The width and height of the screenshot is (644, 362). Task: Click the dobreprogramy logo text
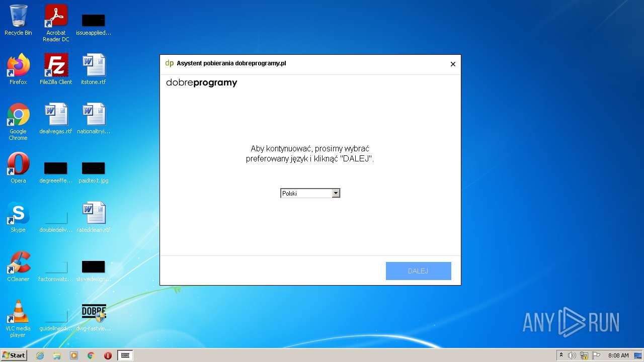pyautogui.click(x=202, y=82)
